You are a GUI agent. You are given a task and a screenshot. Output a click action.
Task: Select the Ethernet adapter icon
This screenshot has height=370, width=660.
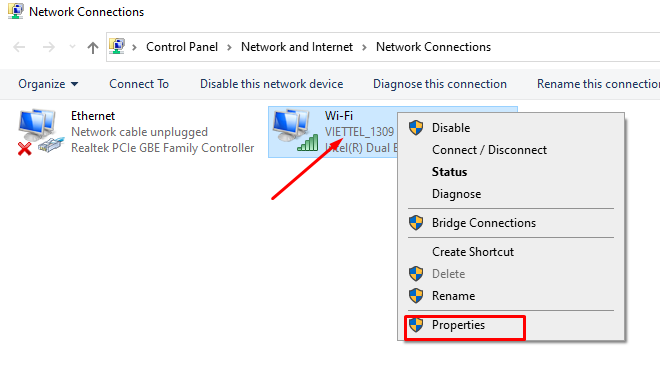pos(41,132)
